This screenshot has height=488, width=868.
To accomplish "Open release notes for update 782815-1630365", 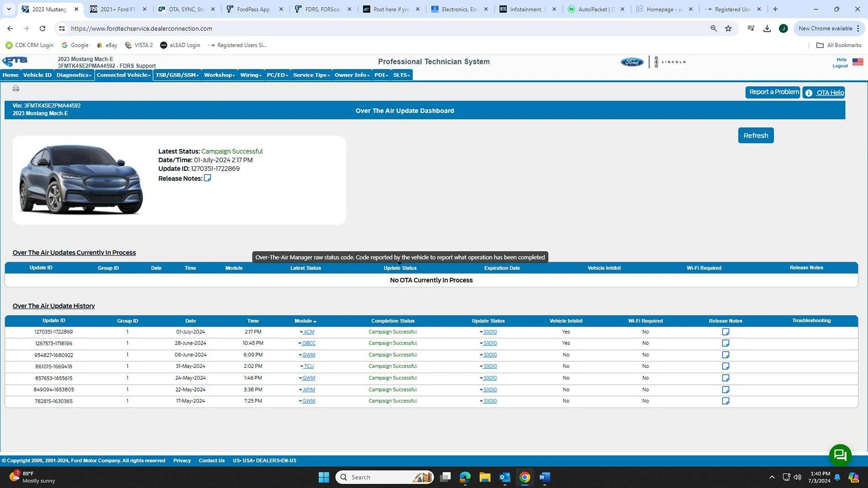I will (725, 401).
